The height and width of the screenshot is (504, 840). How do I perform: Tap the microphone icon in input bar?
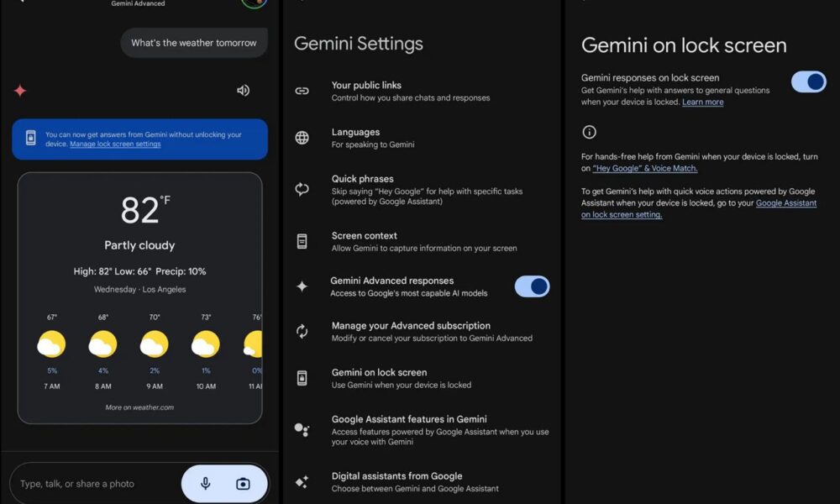[x=205, y=484]
